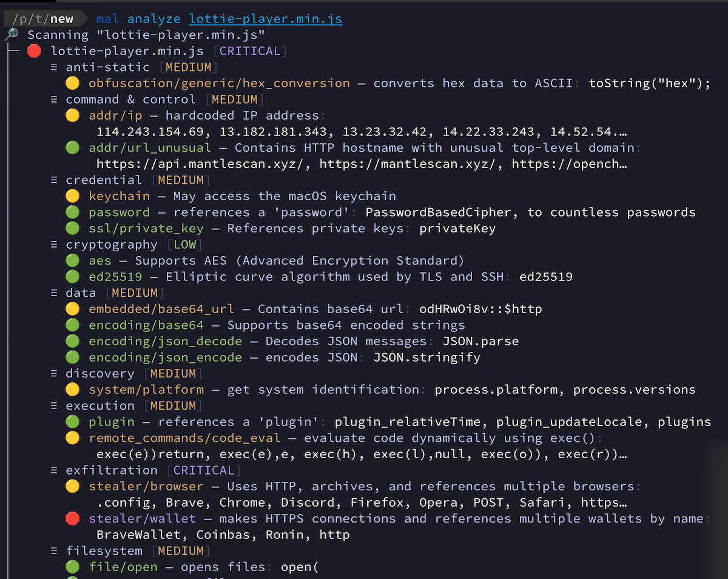
Task: Collapse the exfiltration CRITICAL section
Action: 53,470
